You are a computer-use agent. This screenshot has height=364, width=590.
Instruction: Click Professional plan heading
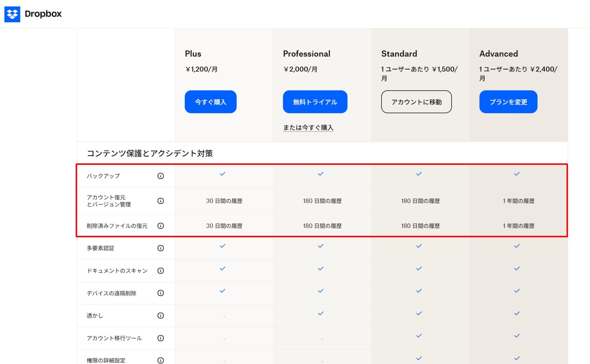[307, 54]
